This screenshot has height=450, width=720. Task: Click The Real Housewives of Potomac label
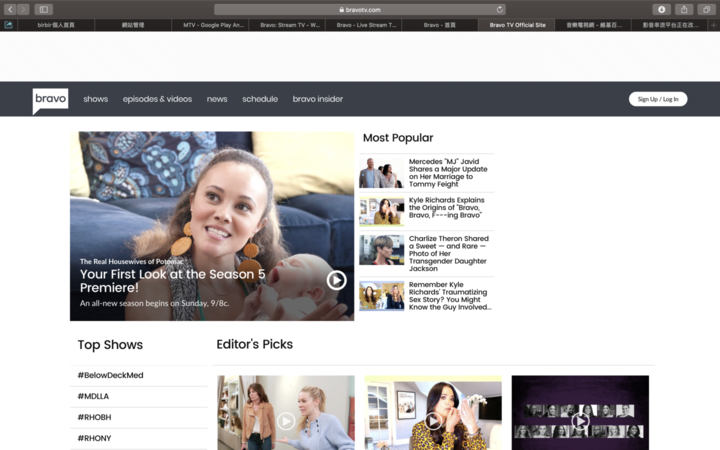[x=131, y=262]
